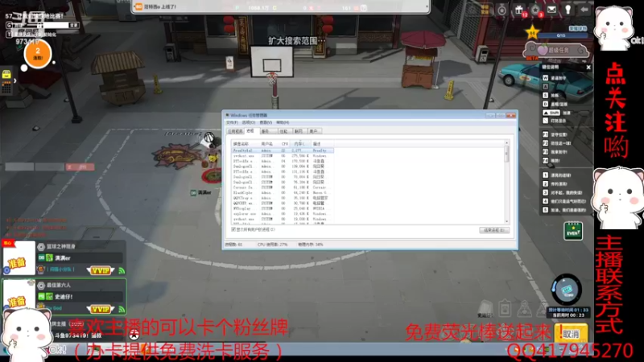Open the gift box icon with badge 12
This screenshot has width=644, height=362.
click(519, 10)
